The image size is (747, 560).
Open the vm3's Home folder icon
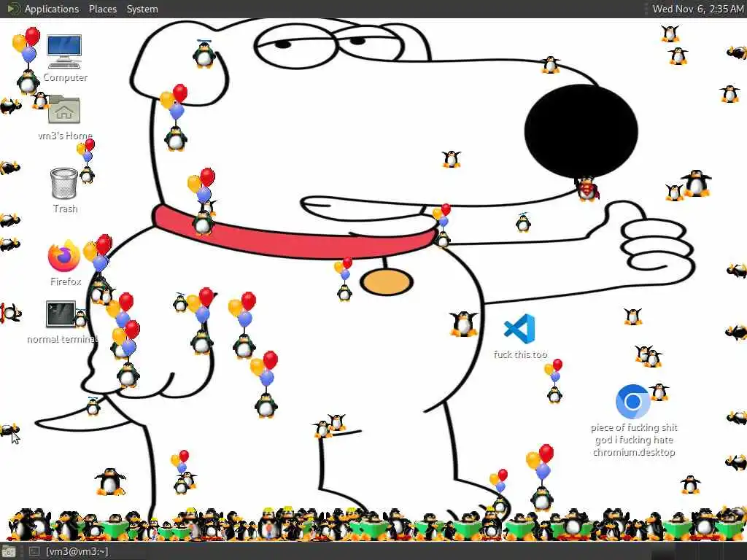pos(64,109)
